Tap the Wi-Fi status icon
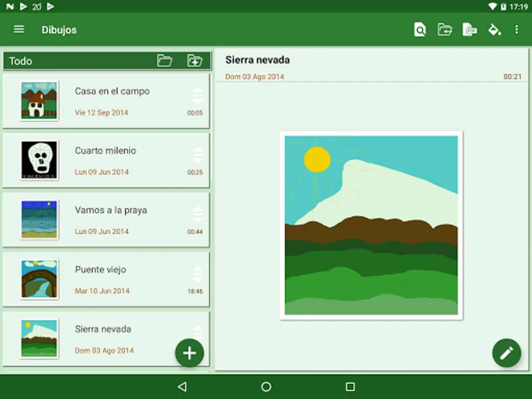Screen dimensions: 532x399 click(x=493, y=7)
